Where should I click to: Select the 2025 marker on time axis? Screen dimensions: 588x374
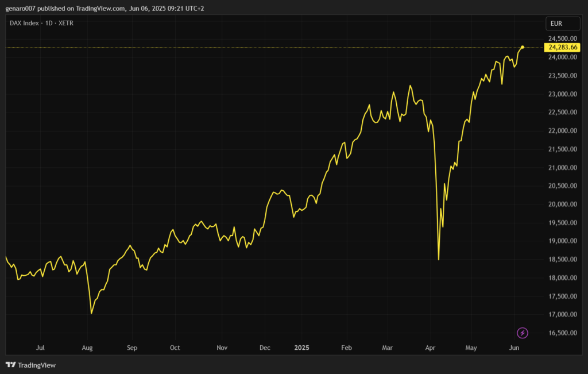[302, 348]
